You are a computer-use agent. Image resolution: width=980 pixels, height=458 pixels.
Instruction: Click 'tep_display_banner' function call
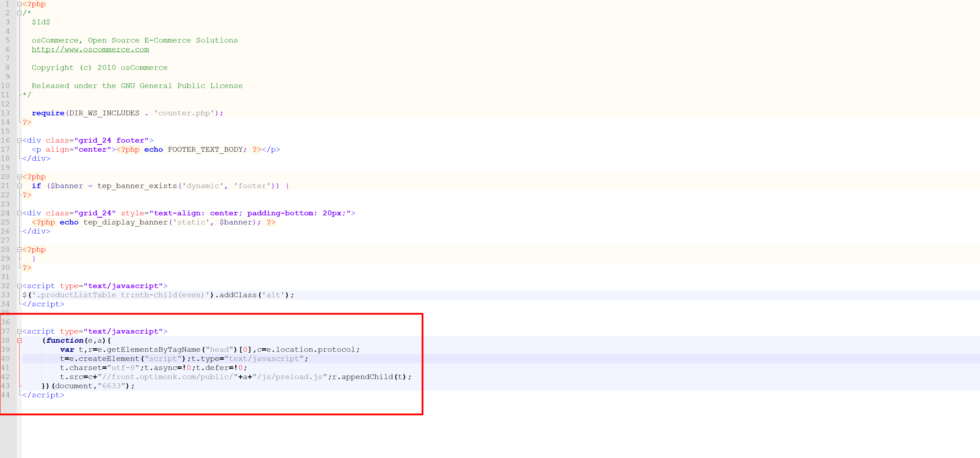[x=126, y=222]
